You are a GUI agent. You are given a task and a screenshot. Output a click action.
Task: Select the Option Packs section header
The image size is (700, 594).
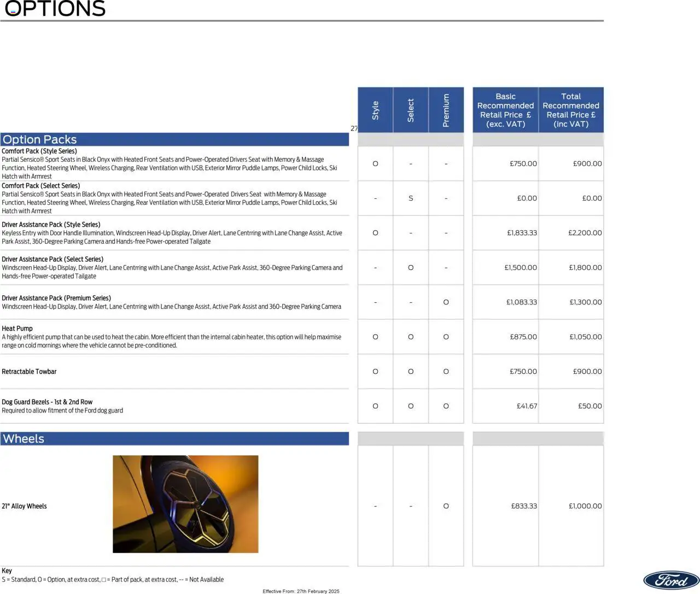(x=174, y=139)
